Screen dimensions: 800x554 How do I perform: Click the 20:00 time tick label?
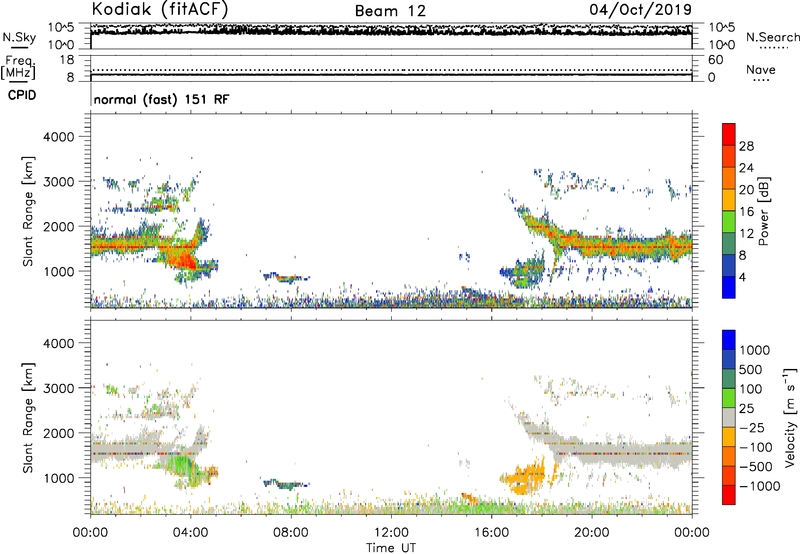591,533
